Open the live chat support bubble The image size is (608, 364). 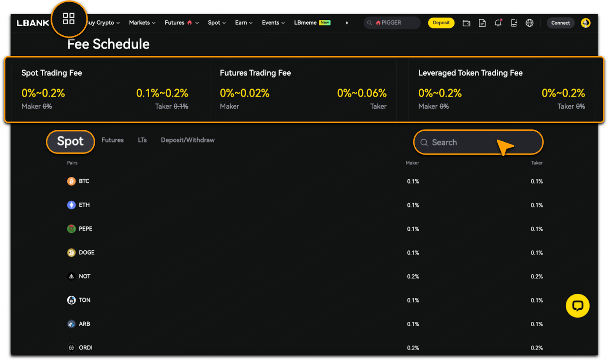tap(577, 306)
